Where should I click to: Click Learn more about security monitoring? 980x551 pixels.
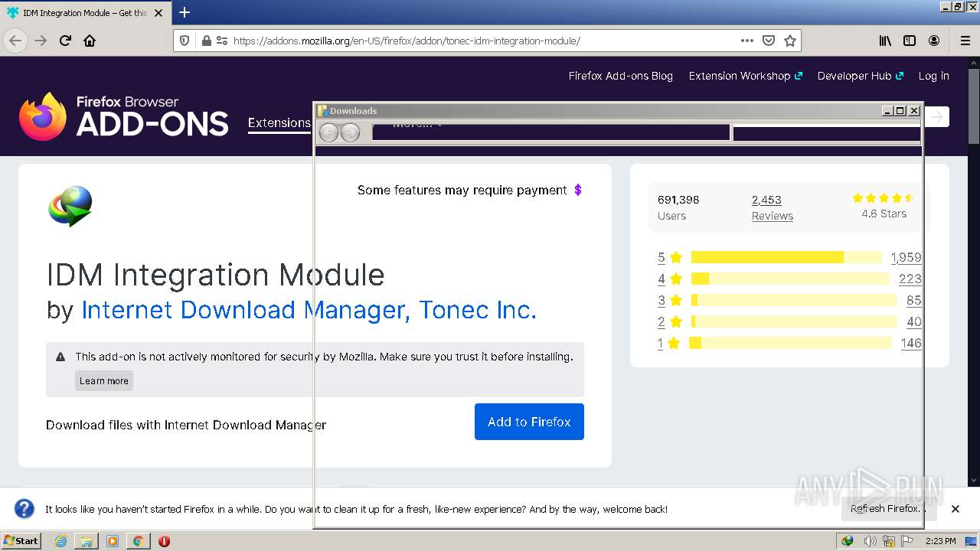coord(104,381)
